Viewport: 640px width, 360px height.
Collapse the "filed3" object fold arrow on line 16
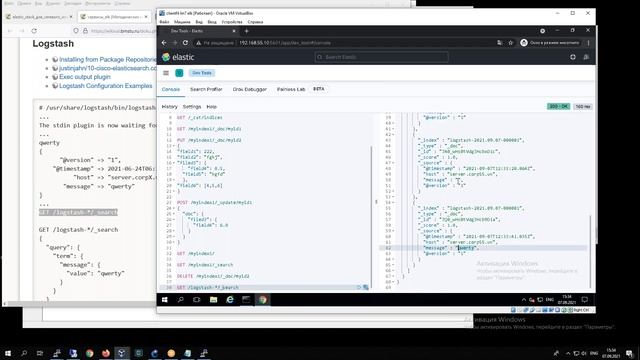pos(173,163)
